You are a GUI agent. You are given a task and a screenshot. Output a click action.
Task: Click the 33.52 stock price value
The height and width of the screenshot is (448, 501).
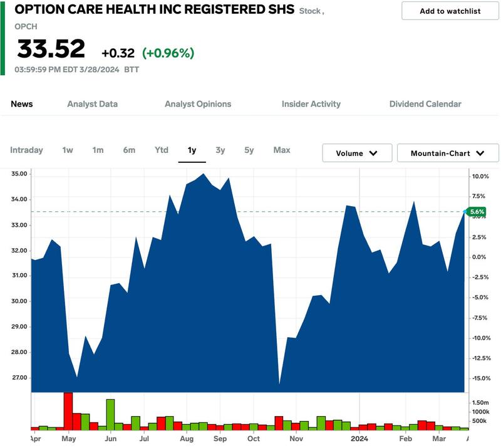[51, 49]
